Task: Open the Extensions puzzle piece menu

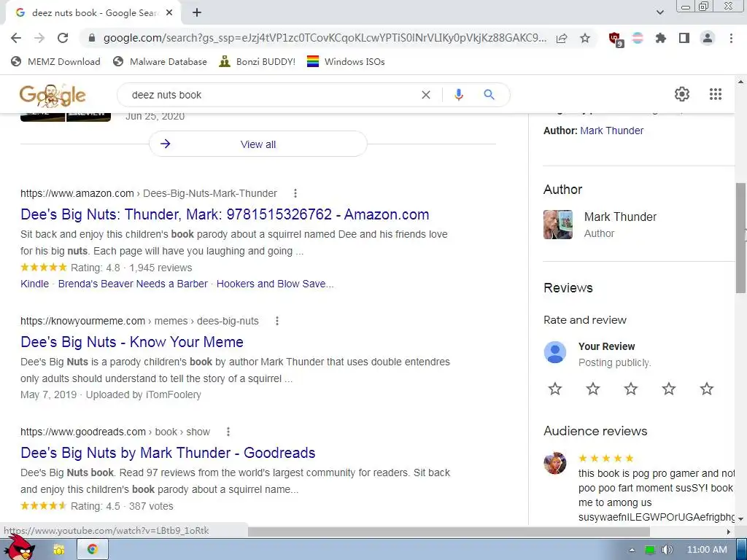Action: [661, 38]
